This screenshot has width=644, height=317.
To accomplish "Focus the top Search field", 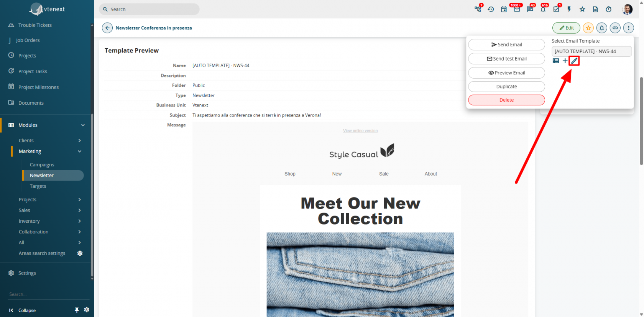I will 149,9.
